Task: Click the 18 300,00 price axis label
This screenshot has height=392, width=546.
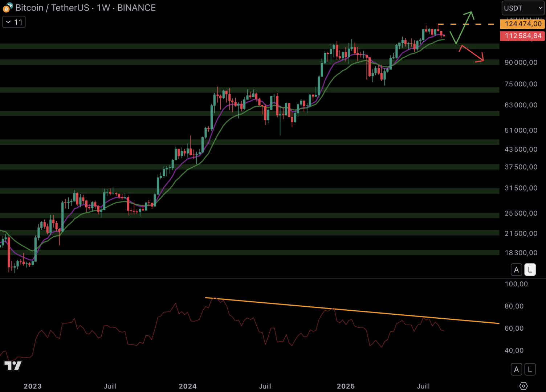Action: point(521,253)
